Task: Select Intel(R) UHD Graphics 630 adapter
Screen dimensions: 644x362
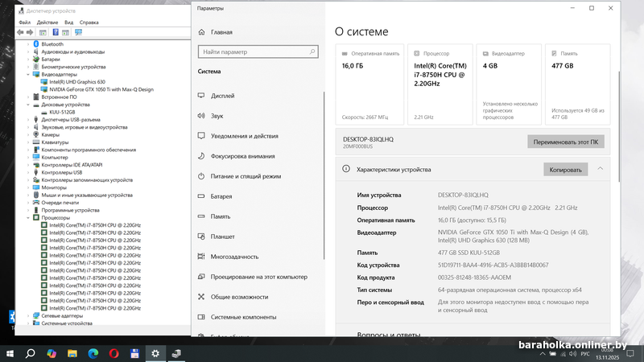Action: [x=76, y=81]
